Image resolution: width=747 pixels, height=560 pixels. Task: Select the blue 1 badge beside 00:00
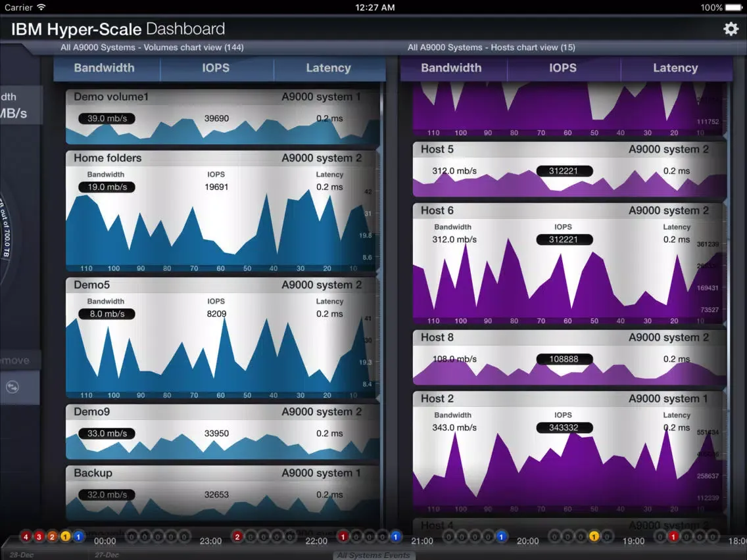(78, 536)
